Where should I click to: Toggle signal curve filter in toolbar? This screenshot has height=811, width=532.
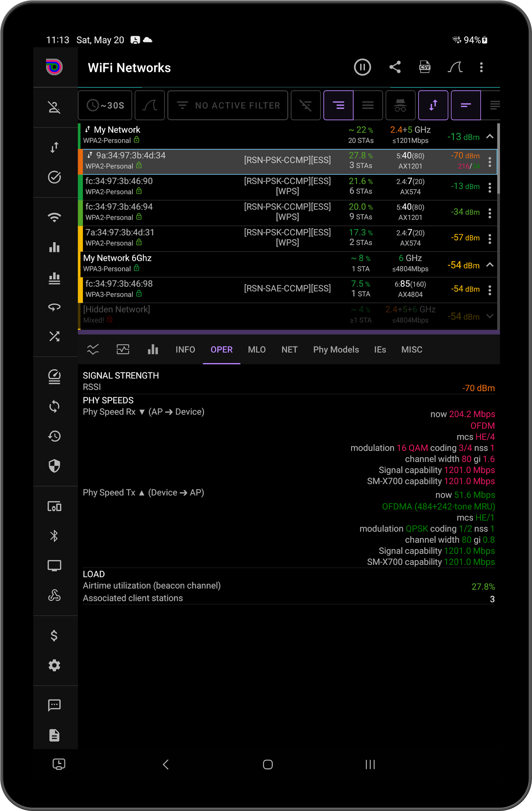tap(150, 105)
